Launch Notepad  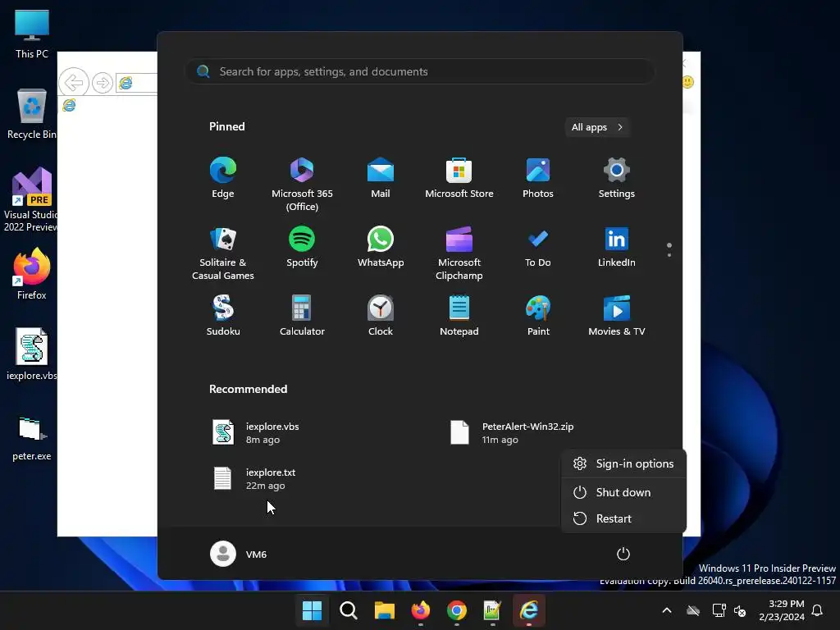pos(459,316)
